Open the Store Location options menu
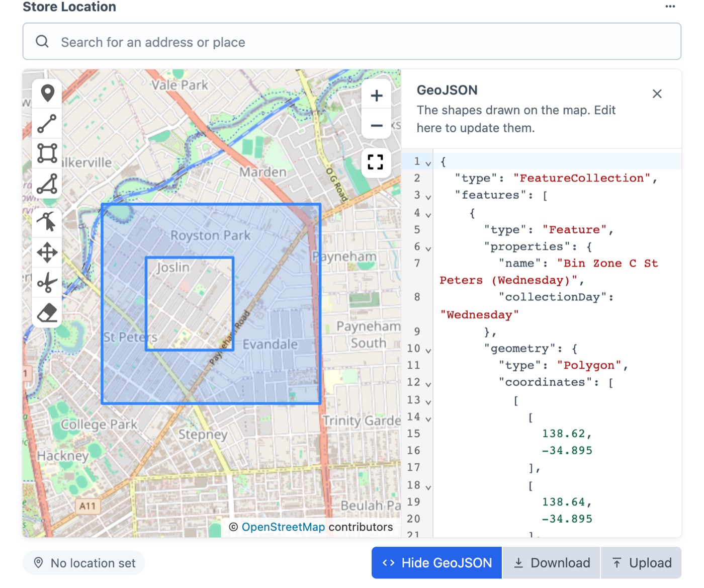The image size is (704, 588). tap(670, 7)
